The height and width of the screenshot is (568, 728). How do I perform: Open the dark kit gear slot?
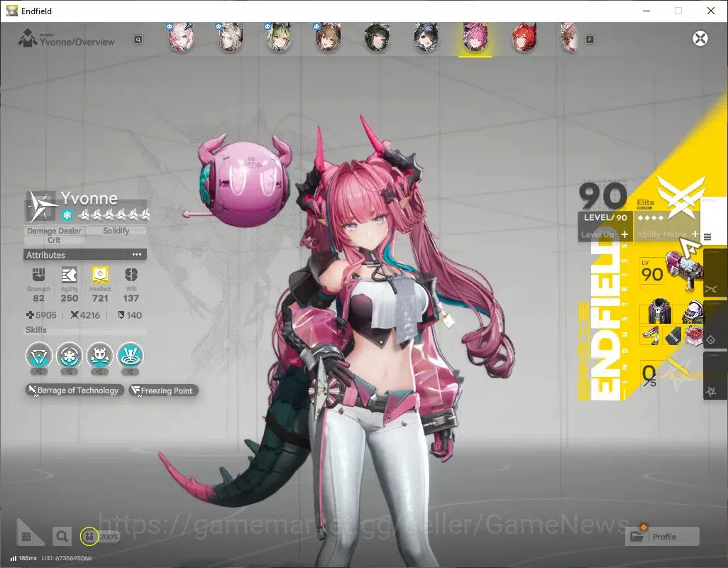[x=673, y=335]
